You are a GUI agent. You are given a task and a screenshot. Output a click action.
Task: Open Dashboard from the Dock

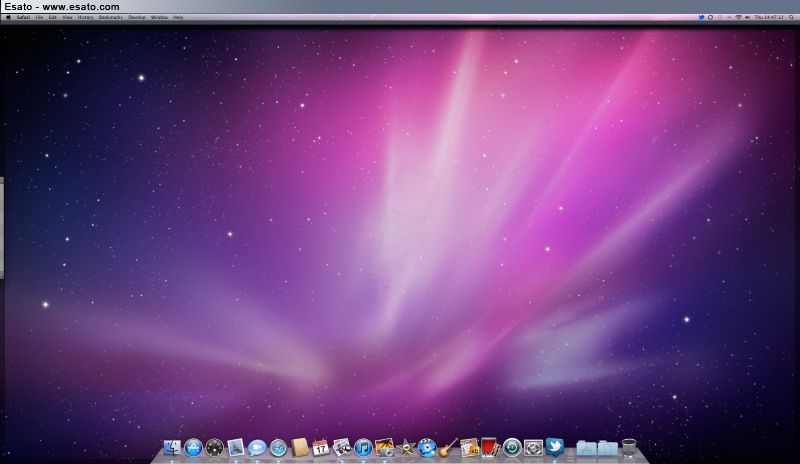pos(214,448)
